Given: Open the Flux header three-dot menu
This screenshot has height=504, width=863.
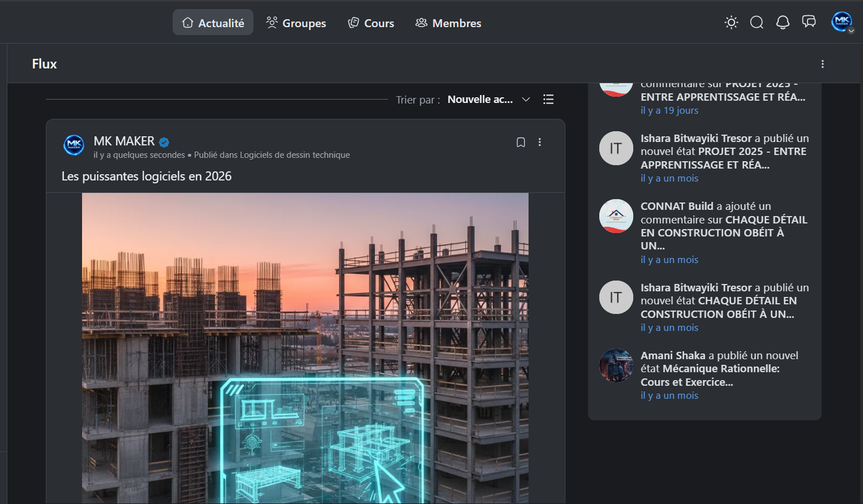Looking at the screenshot, I should click(822, 64).
